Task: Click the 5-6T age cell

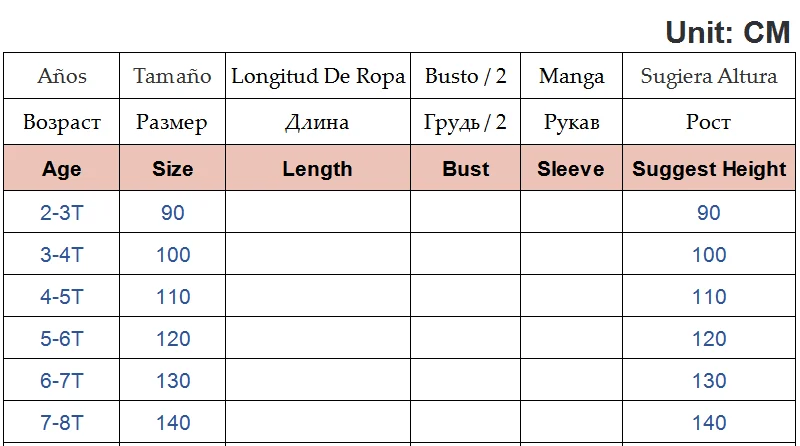Action: click(x=62, y=338)
